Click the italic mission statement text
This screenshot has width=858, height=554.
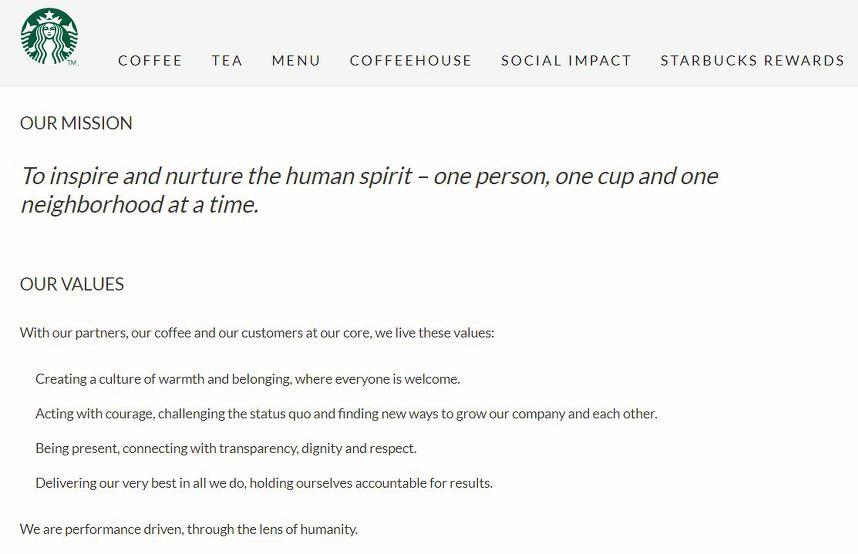tap(369, 190)
